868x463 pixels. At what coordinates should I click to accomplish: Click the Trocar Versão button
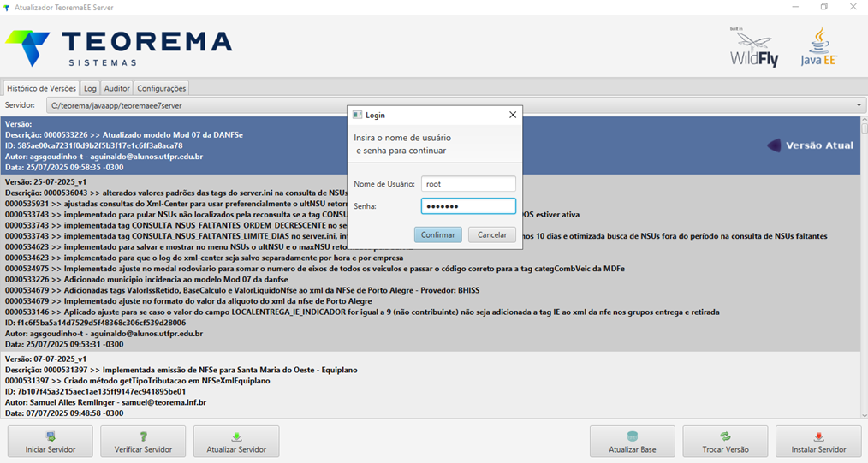point(725,442)
